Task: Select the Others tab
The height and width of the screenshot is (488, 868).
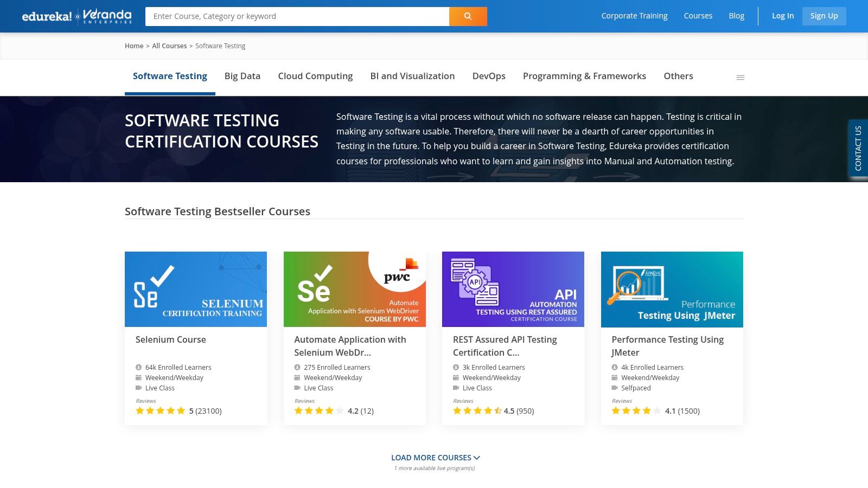Action: point(678,76)
